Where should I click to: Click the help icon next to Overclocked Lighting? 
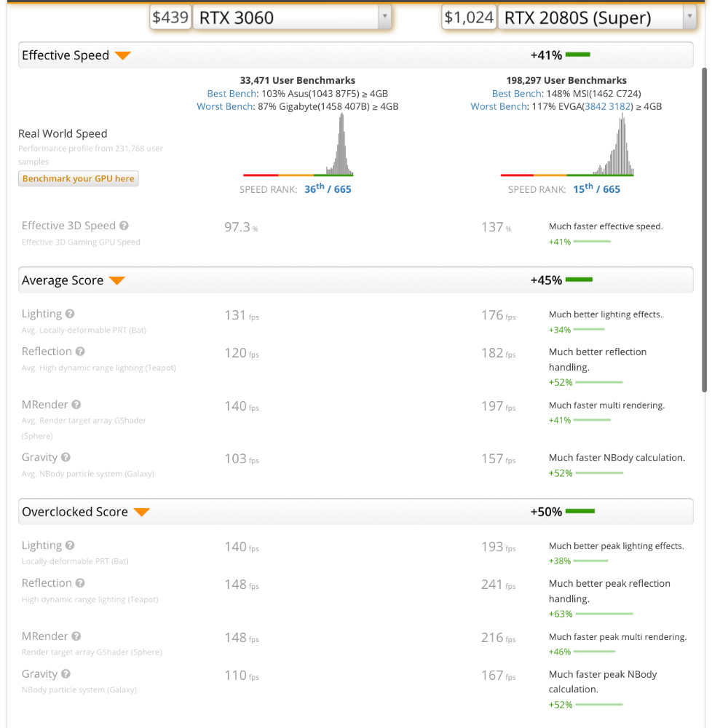click(x=70, y=545)
